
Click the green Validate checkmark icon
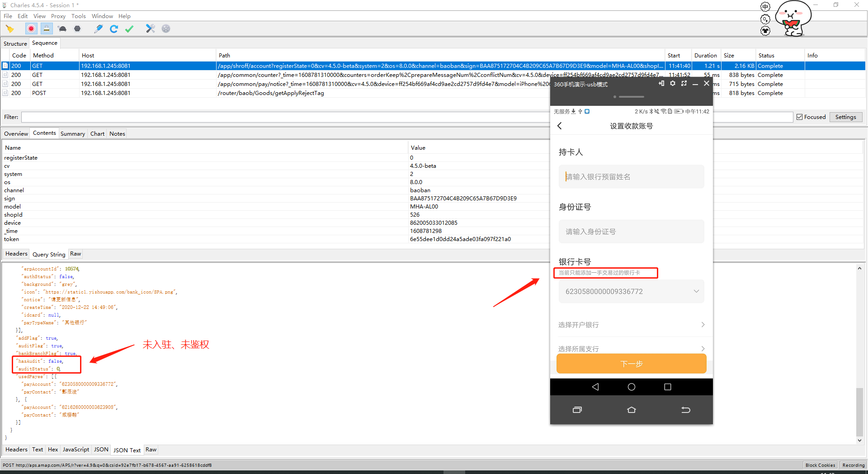[129, 29]
